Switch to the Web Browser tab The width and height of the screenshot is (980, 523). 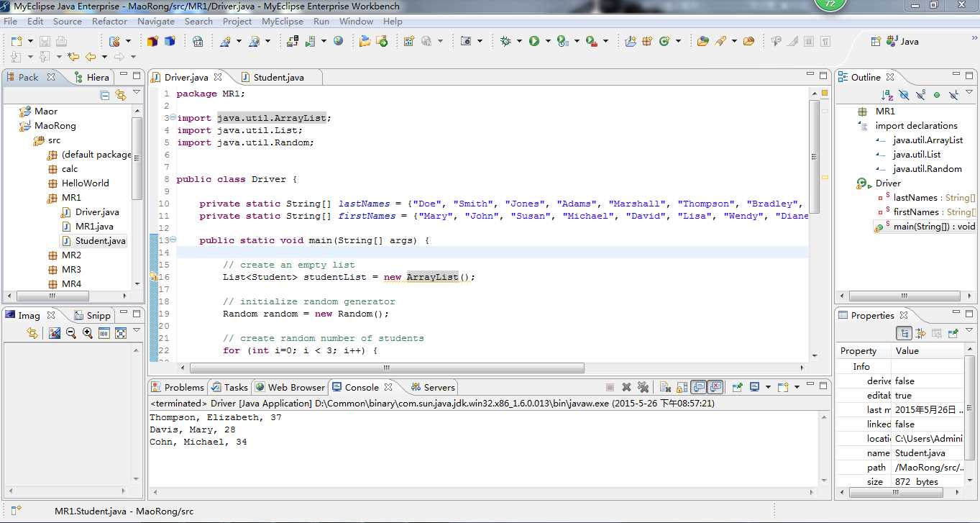pos(290,387)
